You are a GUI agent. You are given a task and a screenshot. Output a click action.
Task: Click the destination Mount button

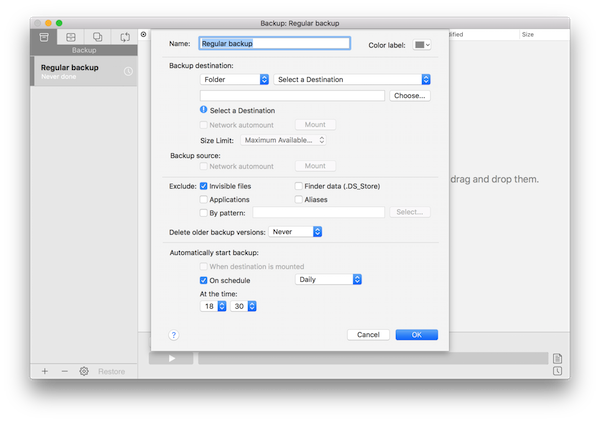(315, 125)
